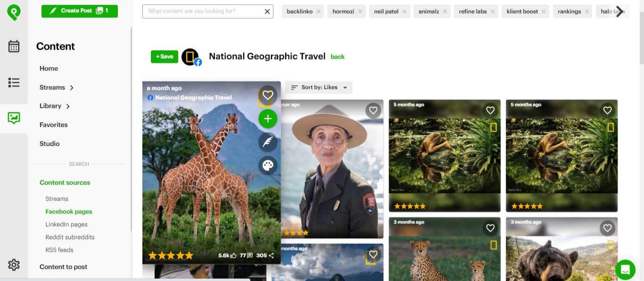Remove the hormozi search tag
Viewport: 644px width, 281px height.
point(360,11)
